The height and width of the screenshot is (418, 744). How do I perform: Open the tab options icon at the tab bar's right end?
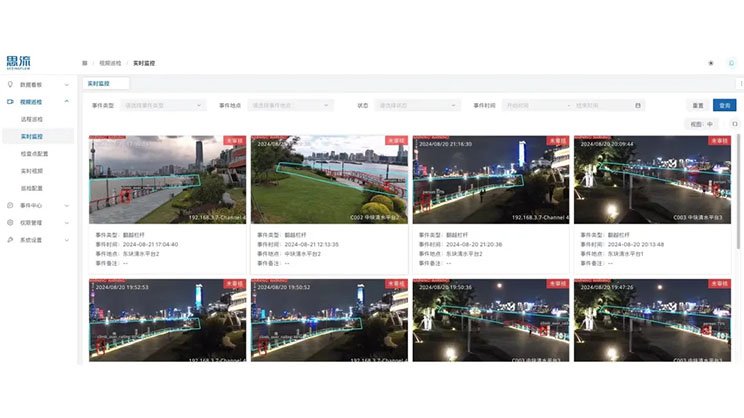(x=741, y=84)
